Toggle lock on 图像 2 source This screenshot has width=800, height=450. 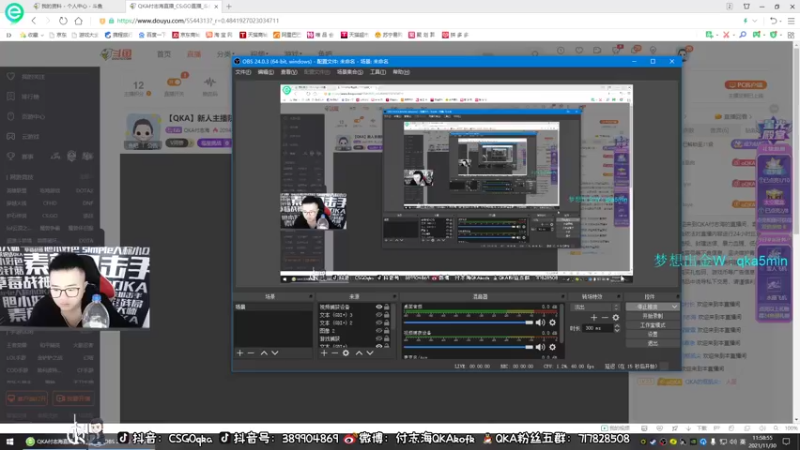click(387, 331)
